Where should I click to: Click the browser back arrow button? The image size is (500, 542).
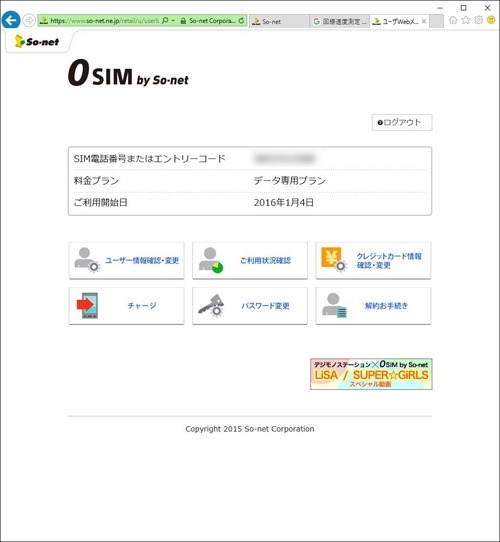(11, 20)
